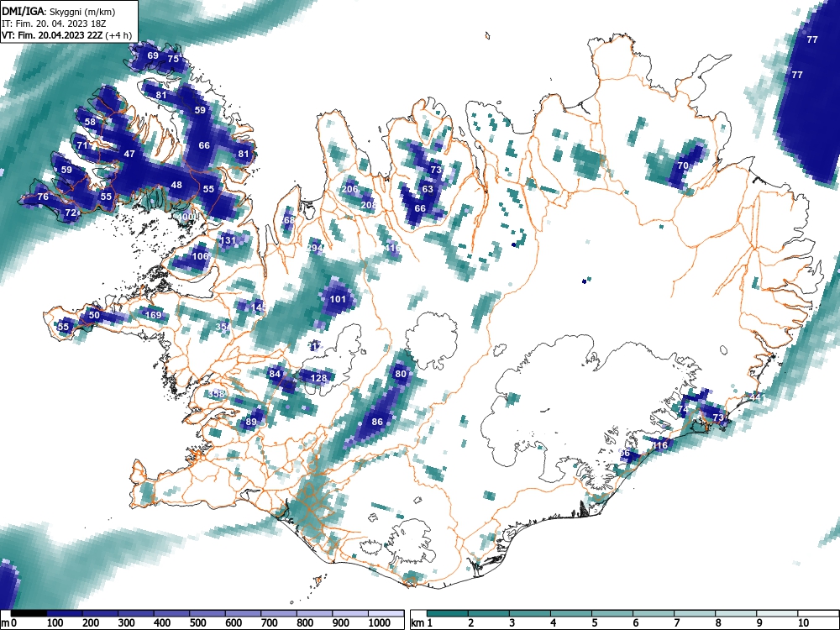Click the visibility value '80' on the map

pyautogui.click(x=401, y=374)
